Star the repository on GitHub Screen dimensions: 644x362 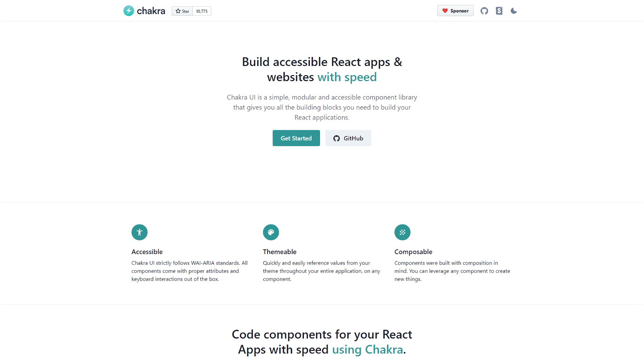click(x=182, y=11)
